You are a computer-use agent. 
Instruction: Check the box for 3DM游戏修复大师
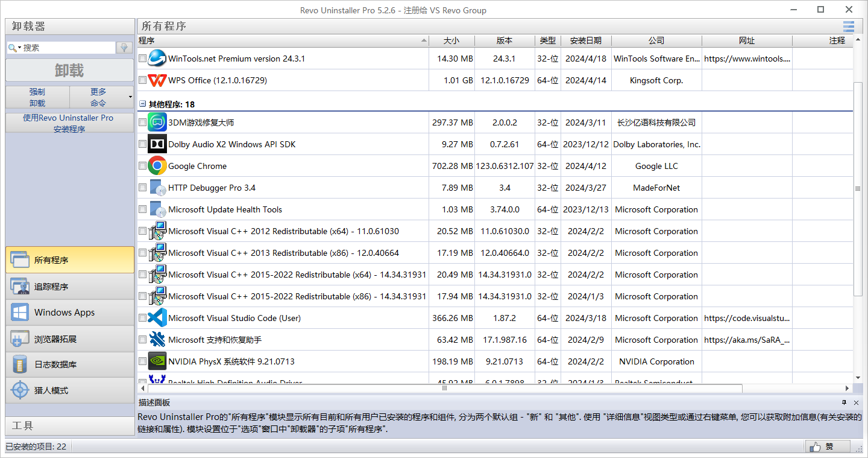pyautogui.click(x=142, y=122)
